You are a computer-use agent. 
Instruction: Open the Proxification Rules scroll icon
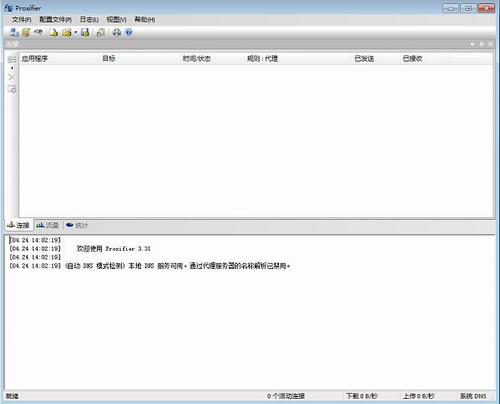click(26, 32)
